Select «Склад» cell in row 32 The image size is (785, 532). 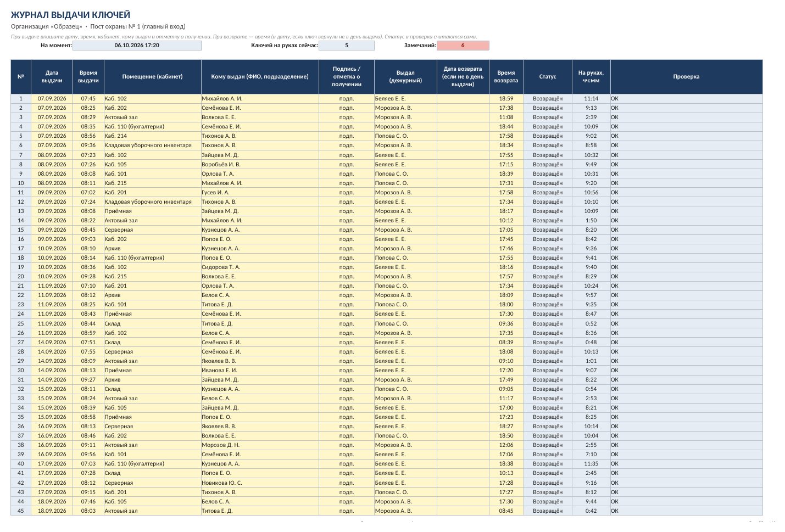click(x=153, y=389)
